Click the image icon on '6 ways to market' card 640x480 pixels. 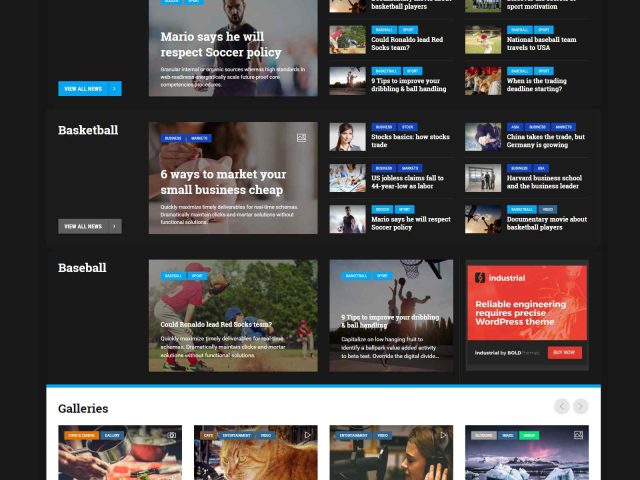coord(301,138)
